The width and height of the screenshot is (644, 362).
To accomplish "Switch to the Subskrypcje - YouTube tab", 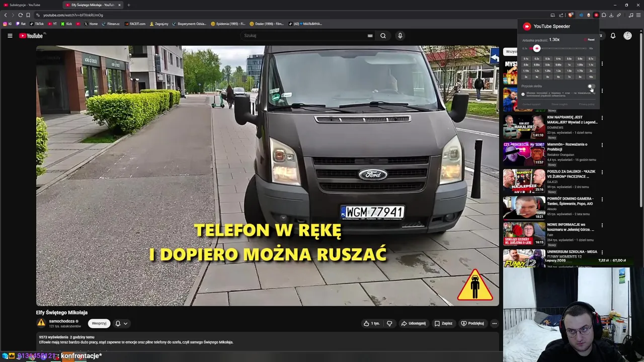I will [x=30, y=5].
